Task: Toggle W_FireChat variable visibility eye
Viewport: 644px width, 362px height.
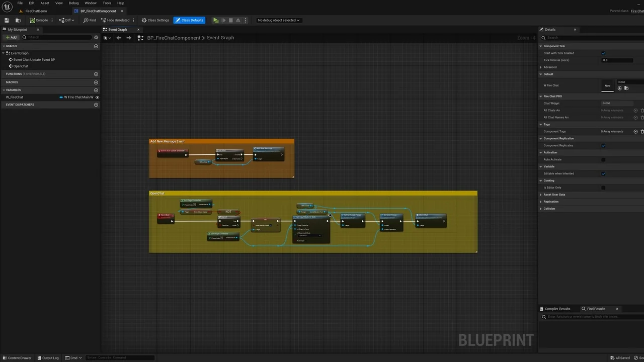Action: pyautogui.click(x=97, y=97)
